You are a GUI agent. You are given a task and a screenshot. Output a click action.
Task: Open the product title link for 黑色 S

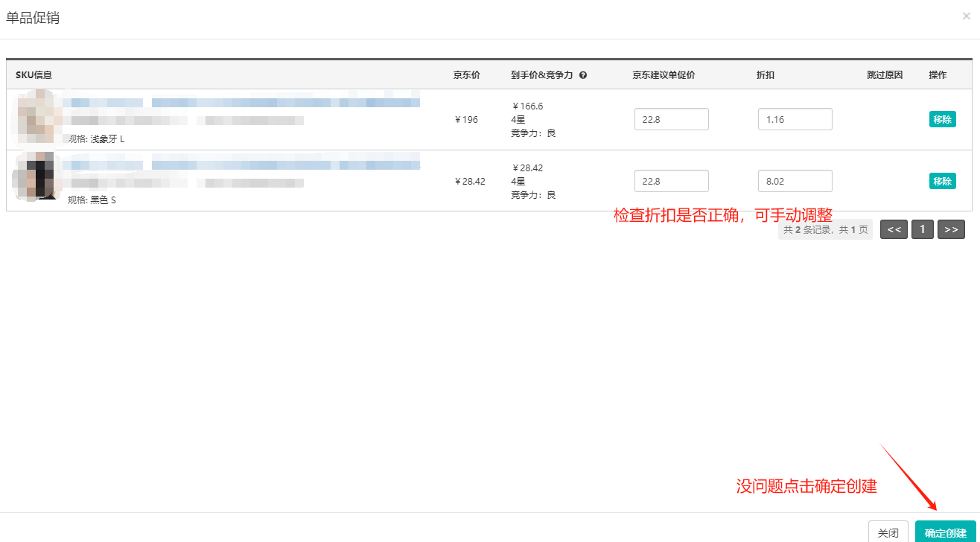(x=241, y=164)
